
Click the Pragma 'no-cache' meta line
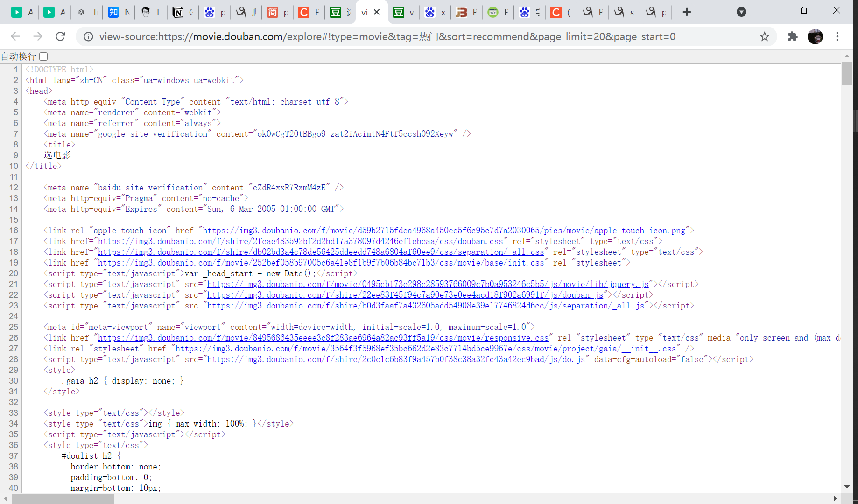(x=146, y=198)
